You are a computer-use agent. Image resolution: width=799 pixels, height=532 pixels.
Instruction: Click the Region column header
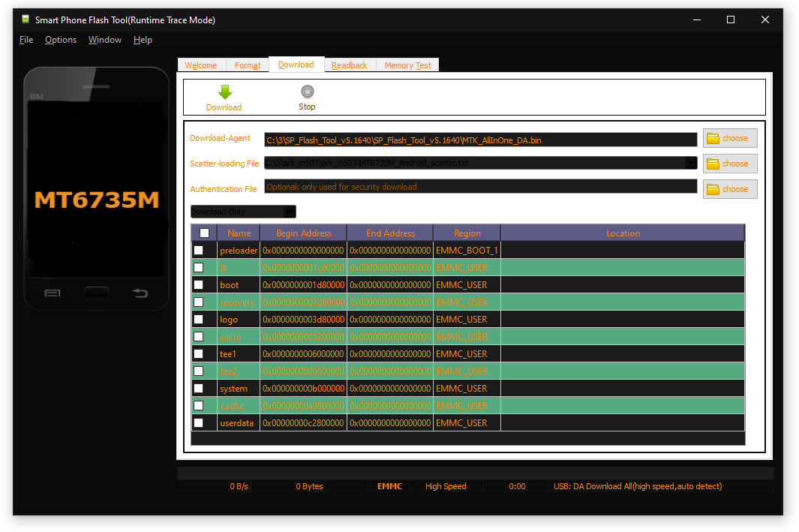[467, 233]
